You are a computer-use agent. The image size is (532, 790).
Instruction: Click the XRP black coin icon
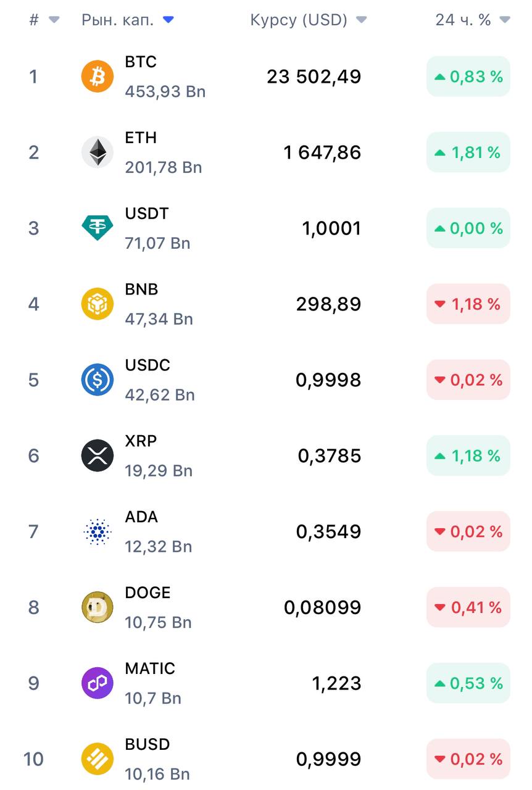pyautogui.click(x=98, y=455)
